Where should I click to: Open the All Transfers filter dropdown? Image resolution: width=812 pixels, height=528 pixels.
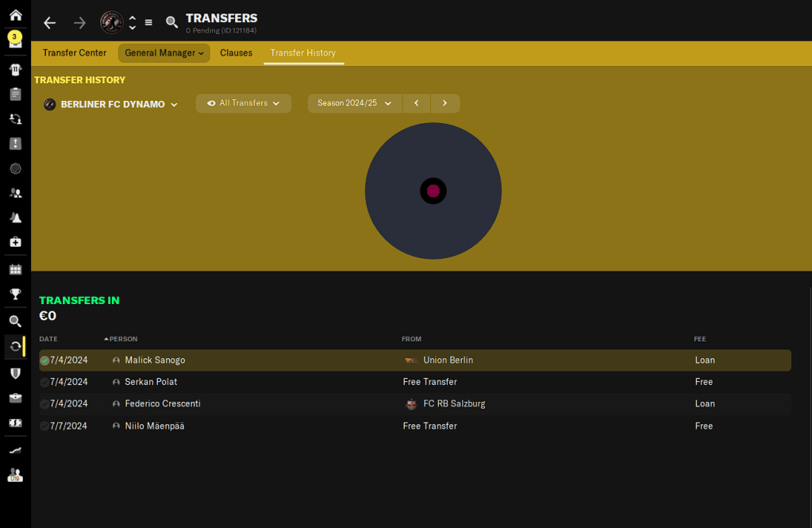click(x=243, y=103)
